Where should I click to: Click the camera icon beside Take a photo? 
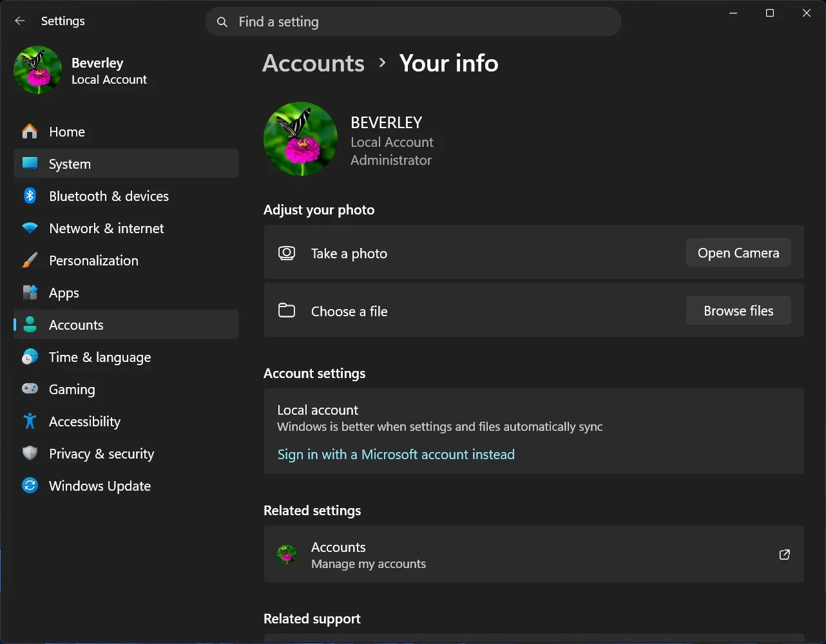point(287,253)
